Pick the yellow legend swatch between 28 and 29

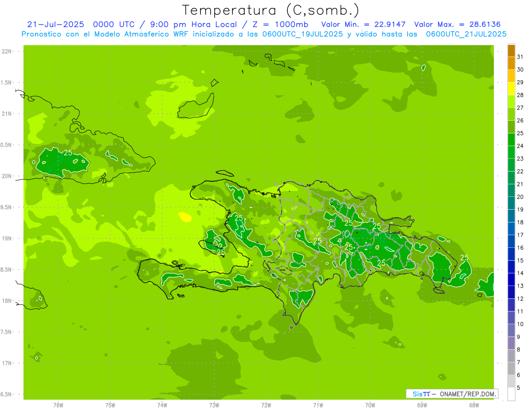(511, 89)
